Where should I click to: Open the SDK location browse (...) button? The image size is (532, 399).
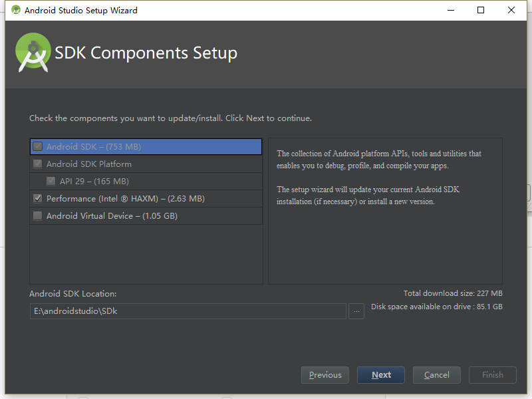(x=356, y=311)
